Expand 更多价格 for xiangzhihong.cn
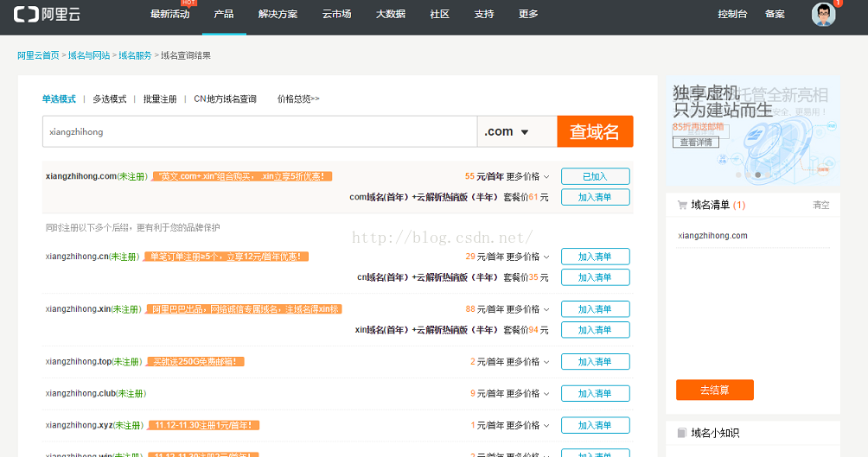 point(527,257)
